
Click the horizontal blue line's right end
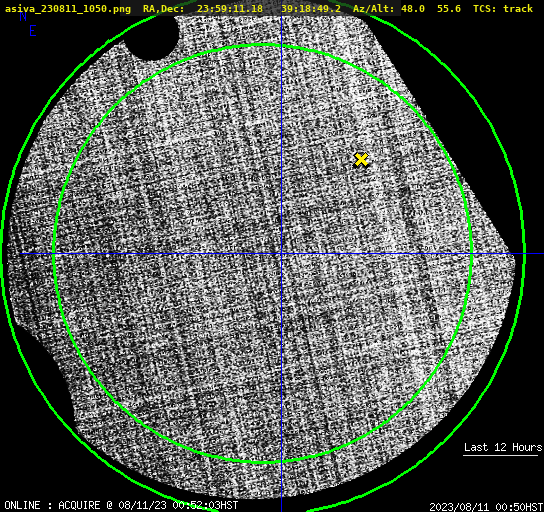(541, 254)
